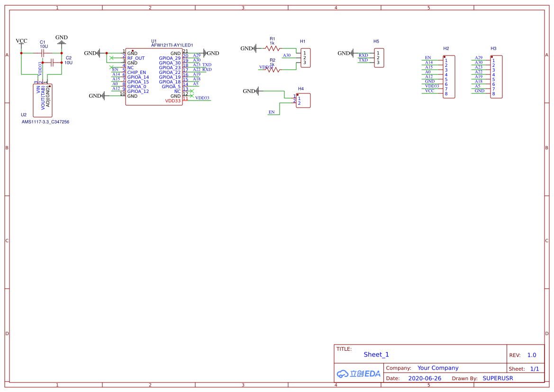Click the U2 designator label

[24, 115]
